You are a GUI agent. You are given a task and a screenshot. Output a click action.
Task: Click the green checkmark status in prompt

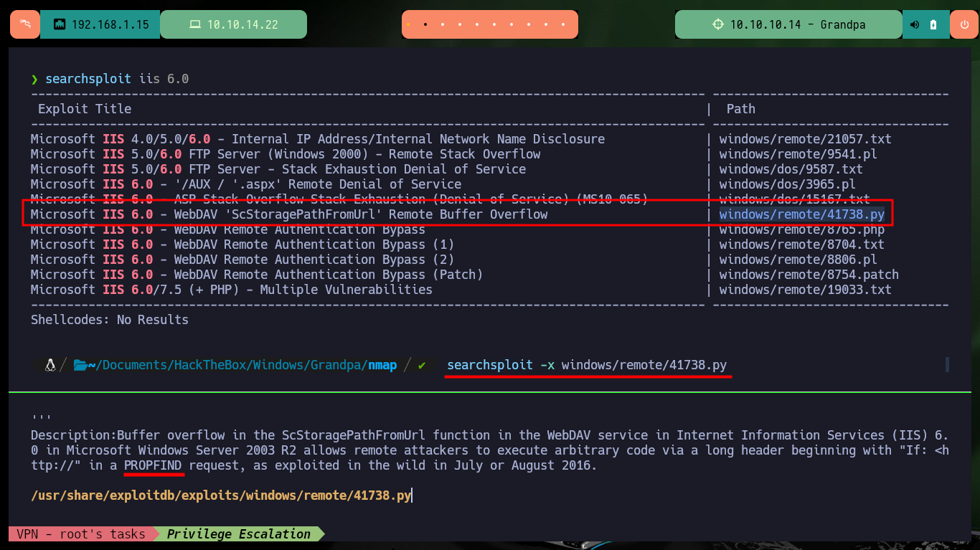click(x=422, y=365)
